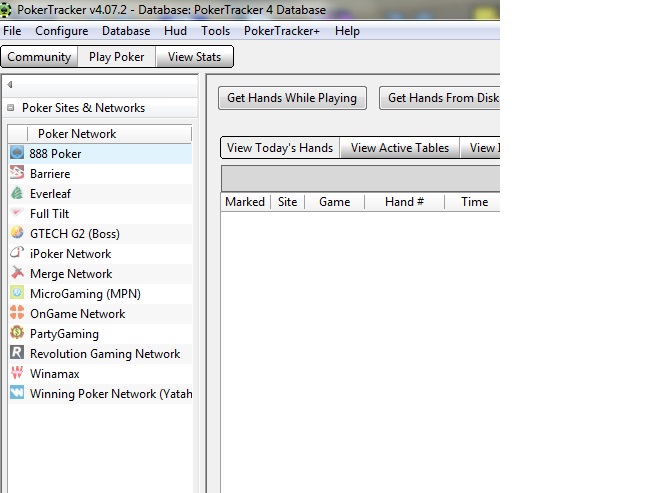Click the Winning Poker Network blue icon
671x493 pixels.
17,392
